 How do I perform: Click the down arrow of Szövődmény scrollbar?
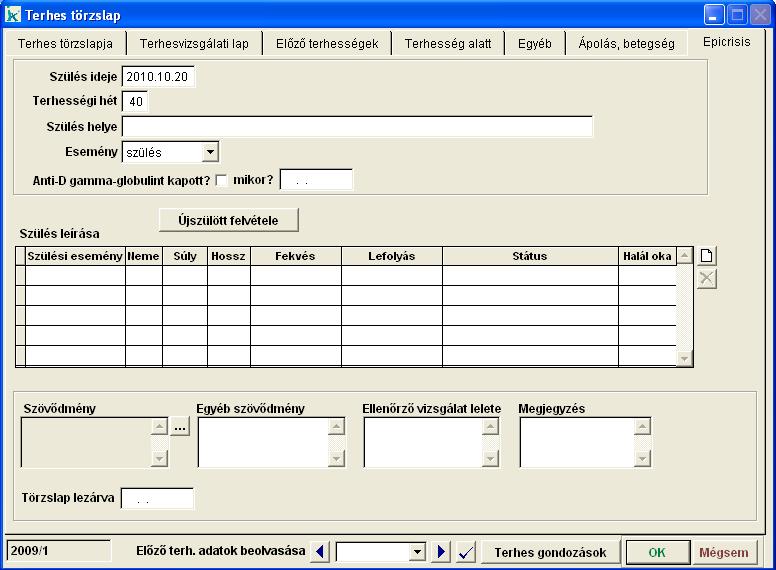(x=159, y=459)
